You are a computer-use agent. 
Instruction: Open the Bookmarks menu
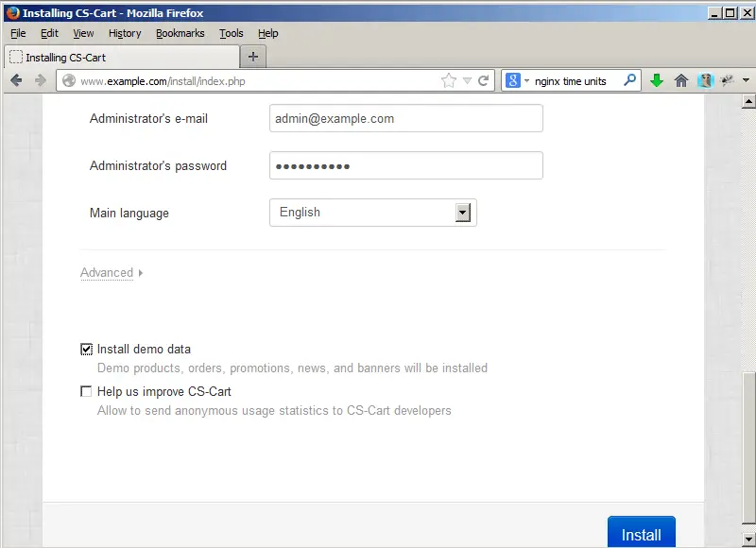point(180,33)
